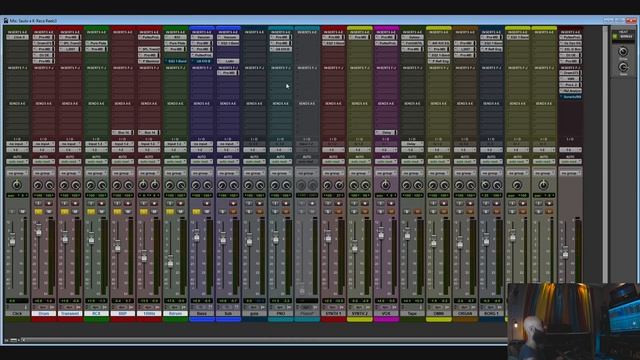The width and height of the screenshot is (640, 360).
Task: Toggle solo on the SYNTH 1 track
Action: click(x=328, y=211)
